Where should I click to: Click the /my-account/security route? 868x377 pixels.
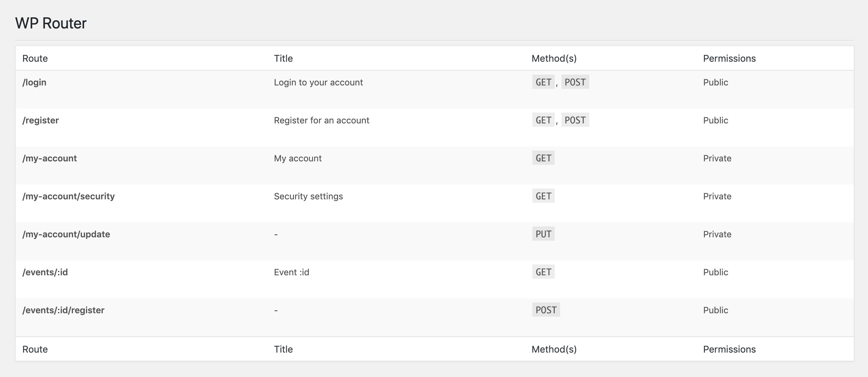pos(68,196)
